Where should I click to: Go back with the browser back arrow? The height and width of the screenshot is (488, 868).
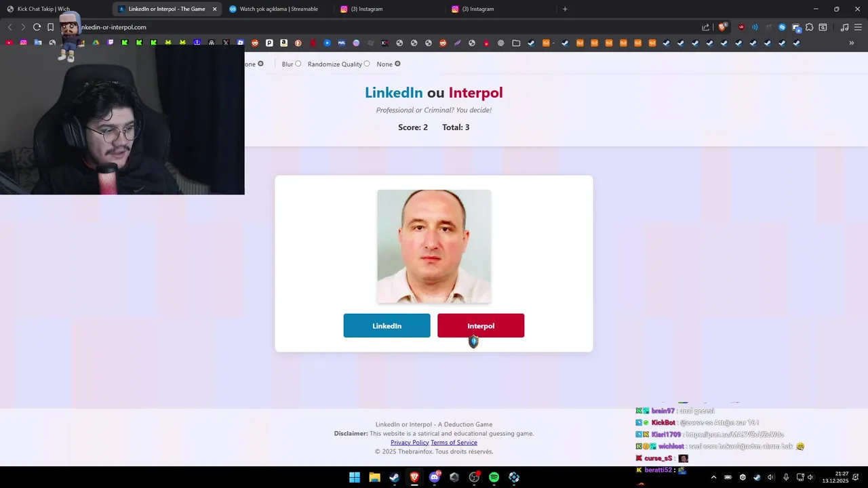pyautogui.click(x=9, y=27)
